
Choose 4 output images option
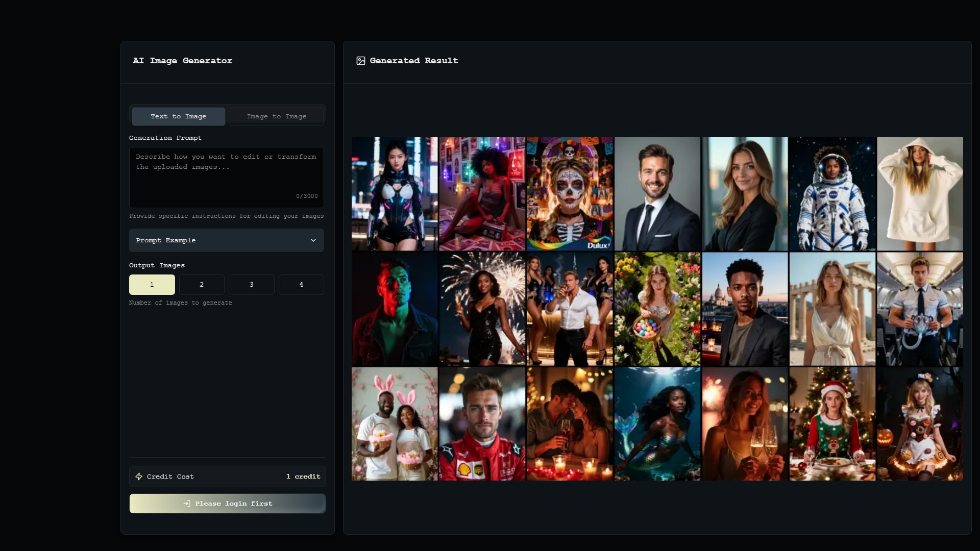[x=301, y=285]
